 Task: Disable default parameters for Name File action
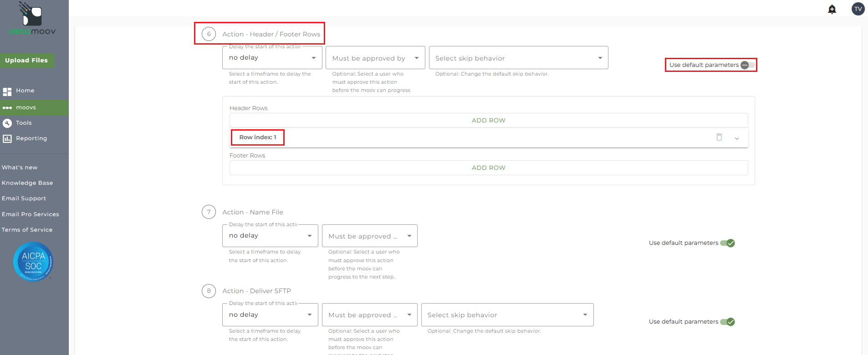(x=728, y=243)
